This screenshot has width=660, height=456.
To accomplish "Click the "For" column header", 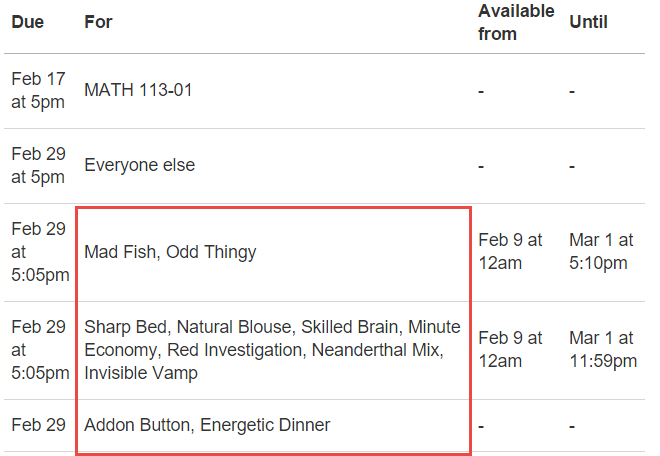I will (98, 22).
